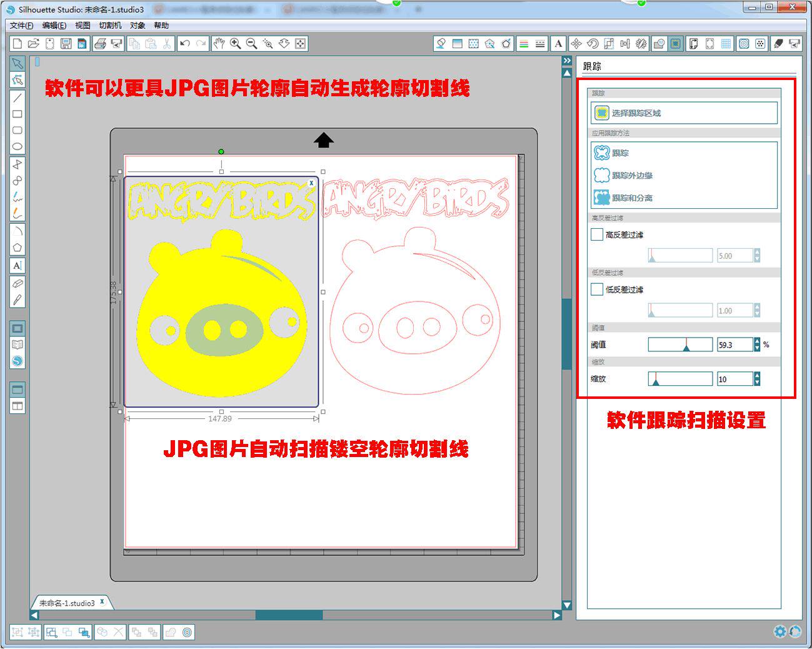The height and width of the screenshot is (649, 812).
Task: Click the 阈值 value stepper arrows
Action: [757, 345]
